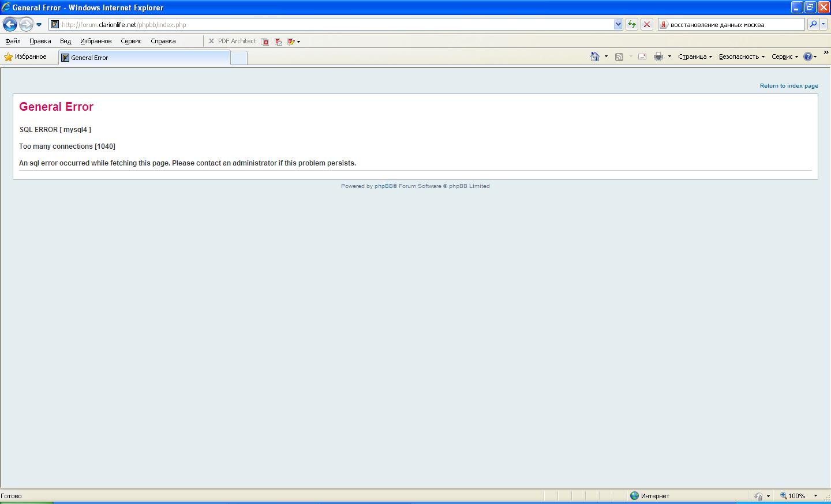Click the Read Mail envelope icon
This screenshot has height=504, width=831.
point(642,57)
